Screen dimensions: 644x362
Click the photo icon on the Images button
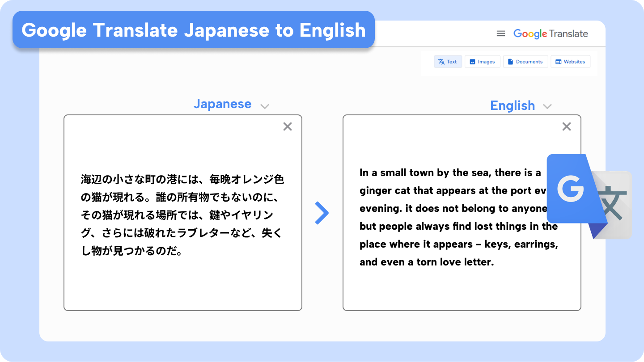point(472,61)
